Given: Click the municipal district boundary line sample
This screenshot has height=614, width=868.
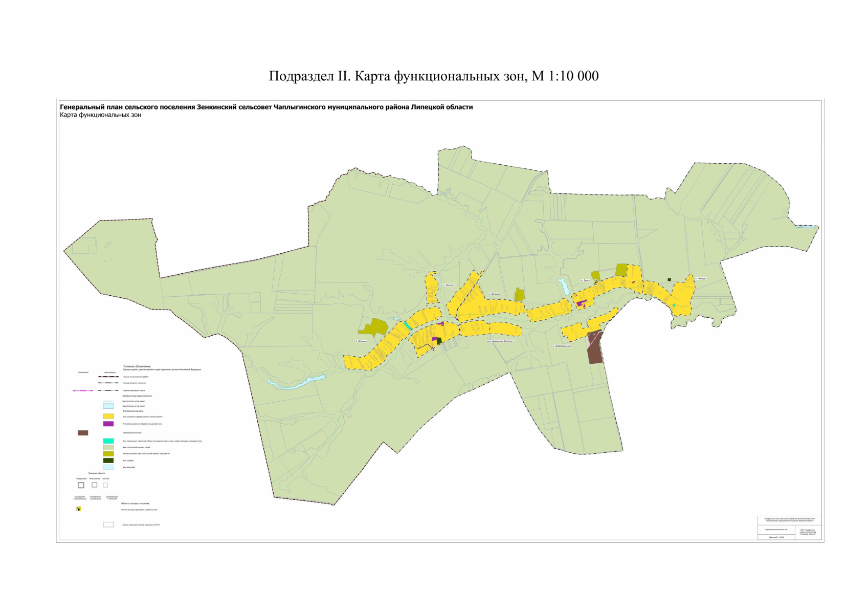Looking at the screenshot, I should 108,377.
